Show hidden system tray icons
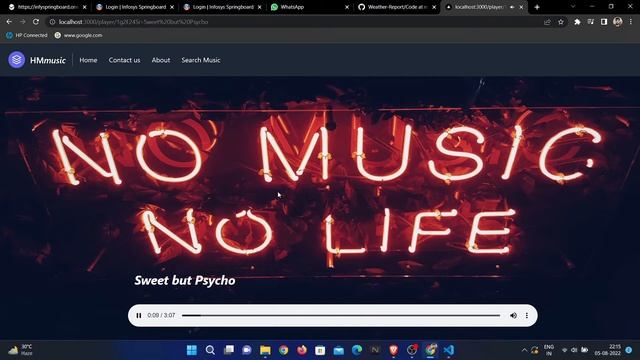640x360 pixels. pos(524,350)
